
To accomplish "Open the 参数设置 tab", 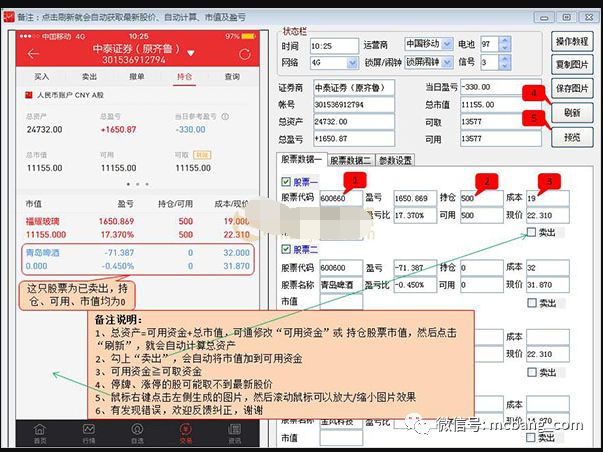I will 395,160.
